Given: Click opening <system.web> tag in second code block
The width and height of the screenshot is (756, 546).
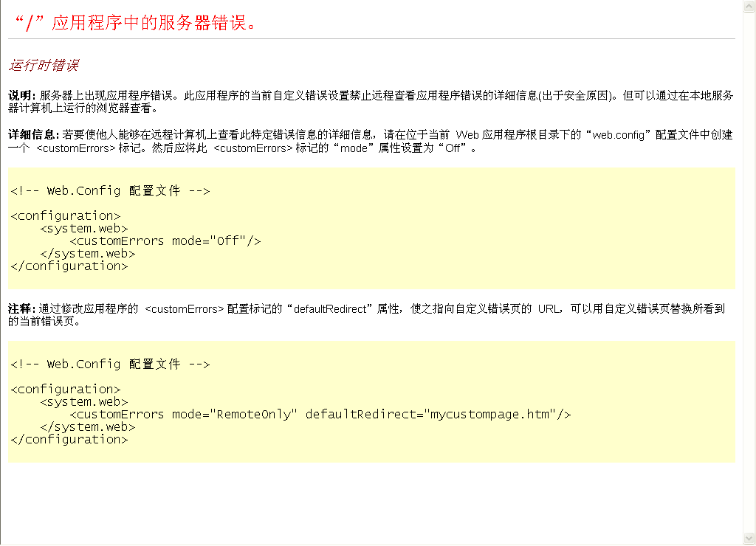Looking at the screenshot, I should pyautogui.click(x=84, y=402).
